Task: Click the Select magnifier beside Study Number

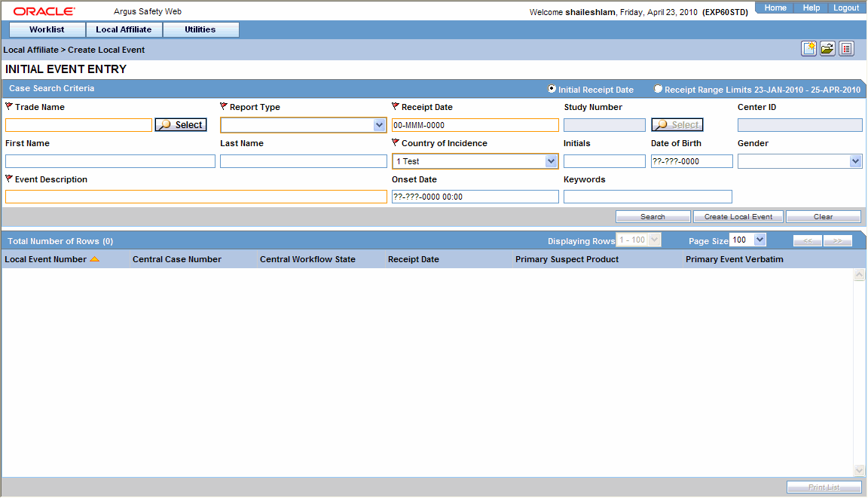Action: coord(677,124)
